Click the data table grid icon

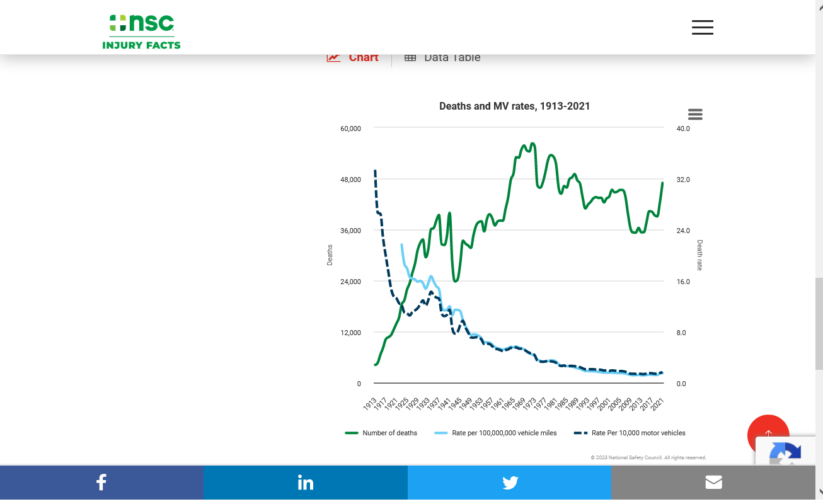[410, 57]
